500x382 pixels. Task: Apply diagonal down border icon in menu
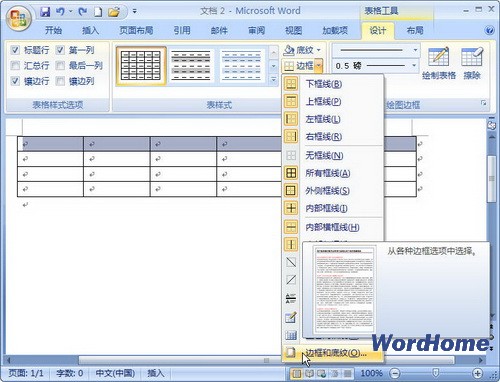(291, 262)
